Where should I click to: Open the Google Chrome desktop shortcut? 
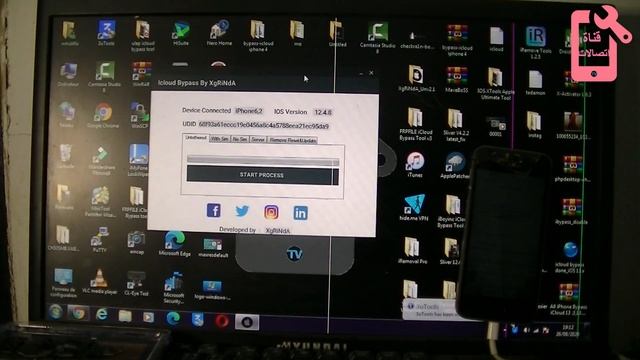tap(103, 116)
